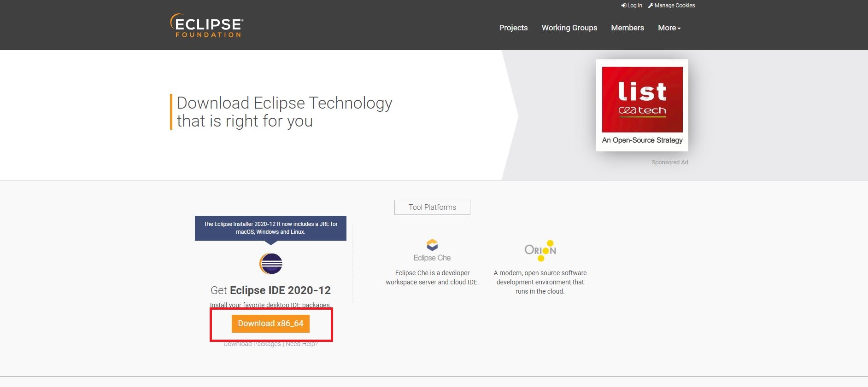The width and height of the screenshot is (868, 387).
Task: Click the Eclipse Che description text
Action: pyautogui.click(x=432, y=277)
